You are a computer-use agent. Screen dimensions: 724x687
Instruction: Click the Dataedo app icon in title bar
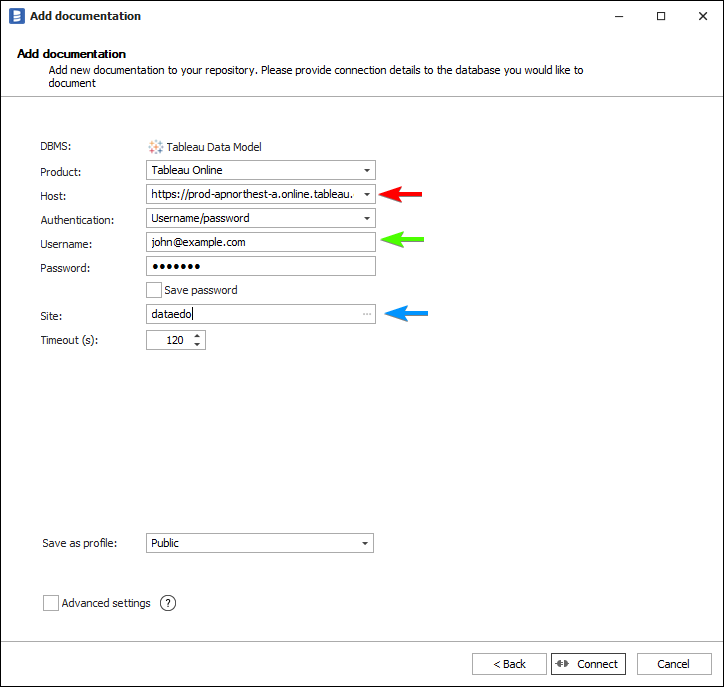[16, 16]
